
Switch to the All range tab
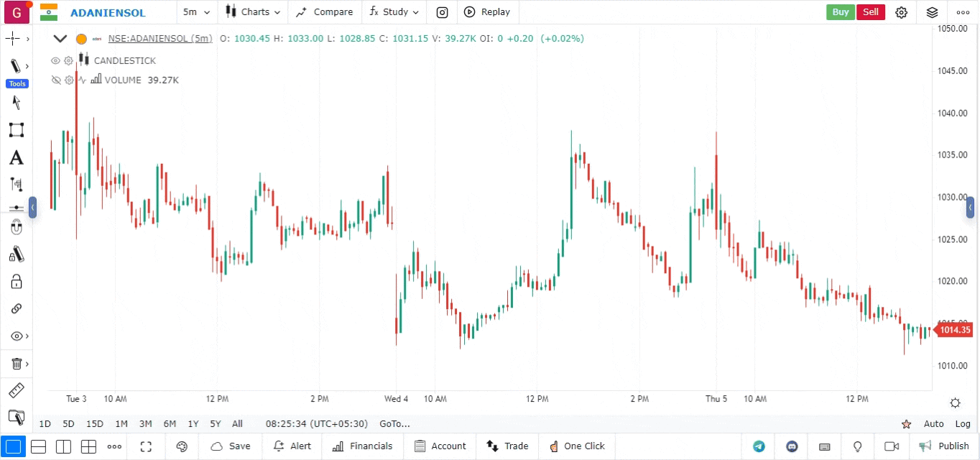coord(236,424)
